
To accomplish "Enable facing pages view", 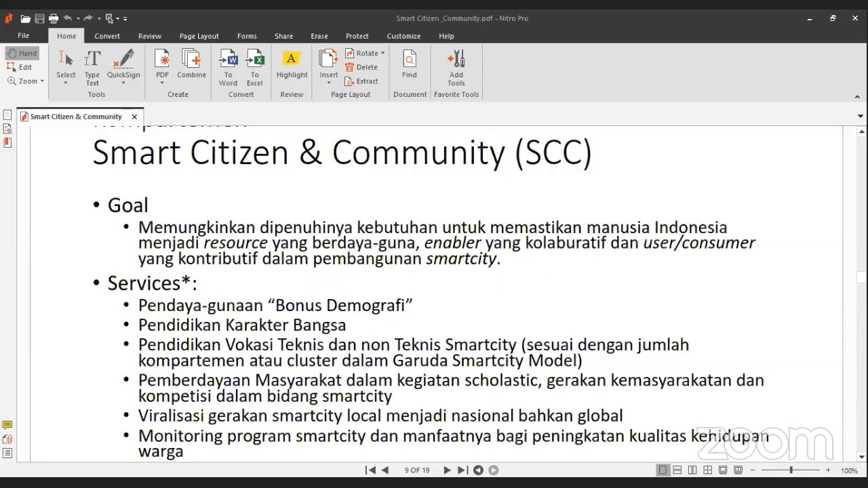I will (692, 470).
